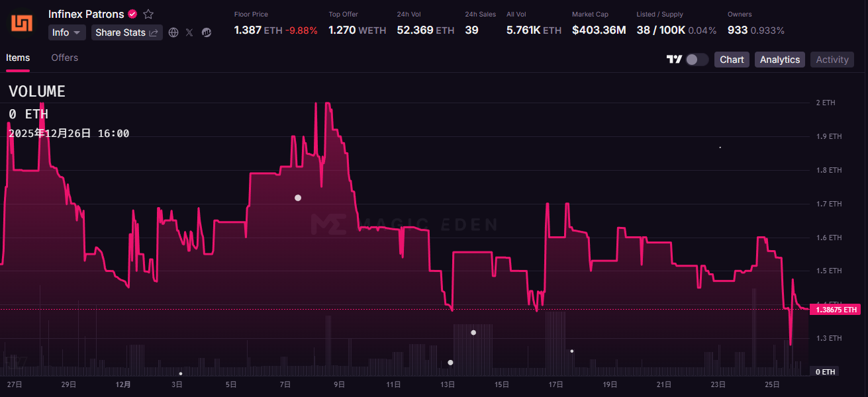The width and height of the screenshot is (868, 397).
Task: Open the collection's X profile icon
Action: [189, 32]
